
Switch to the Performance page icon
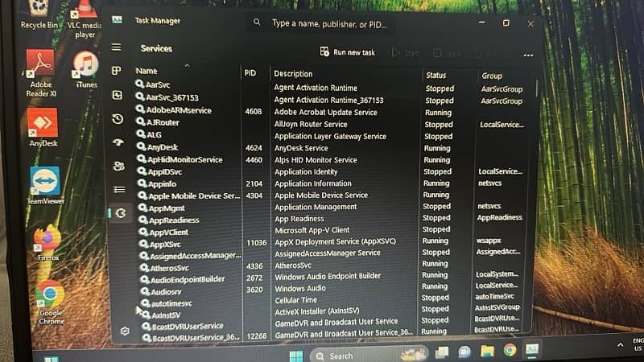[x=117, y=95]
